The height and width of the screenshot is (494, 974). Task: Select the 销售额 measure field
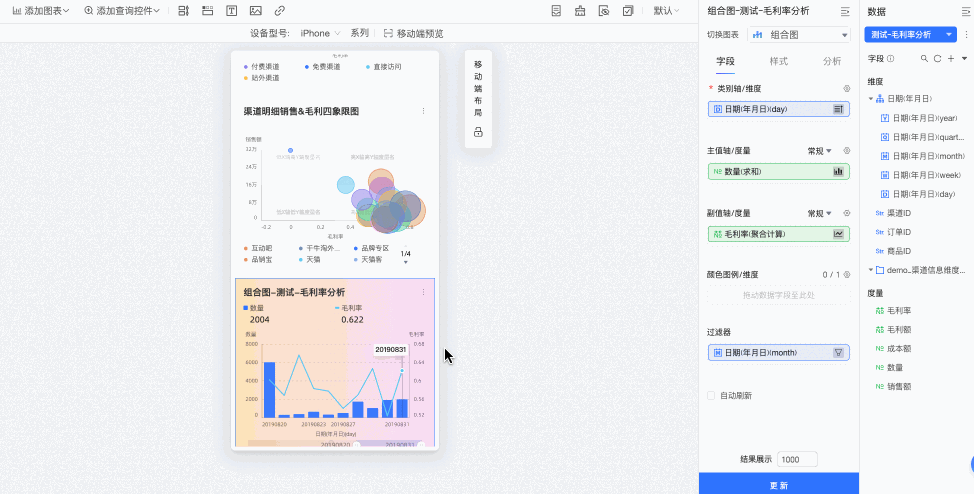(x=893, y=387)
